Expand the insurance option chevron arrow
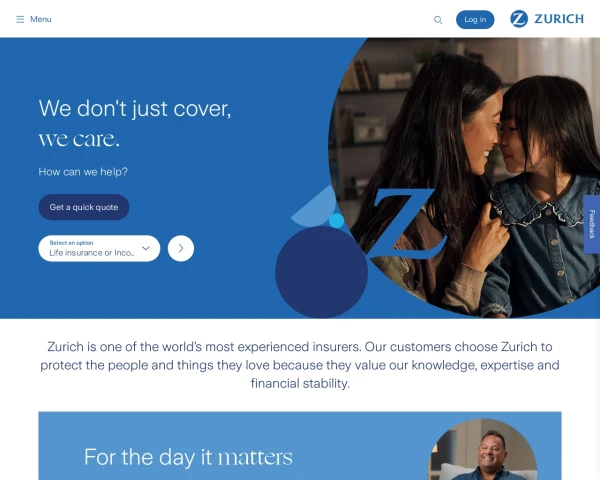The image size is (600, 480). click(x=146, y=248)
